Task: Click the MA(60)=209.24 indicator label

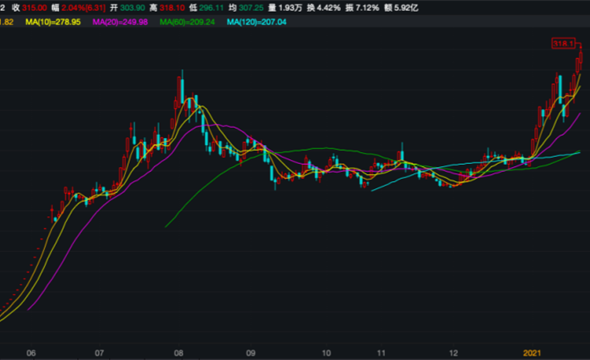Action: pyautogui.click(x=187, y=22)
